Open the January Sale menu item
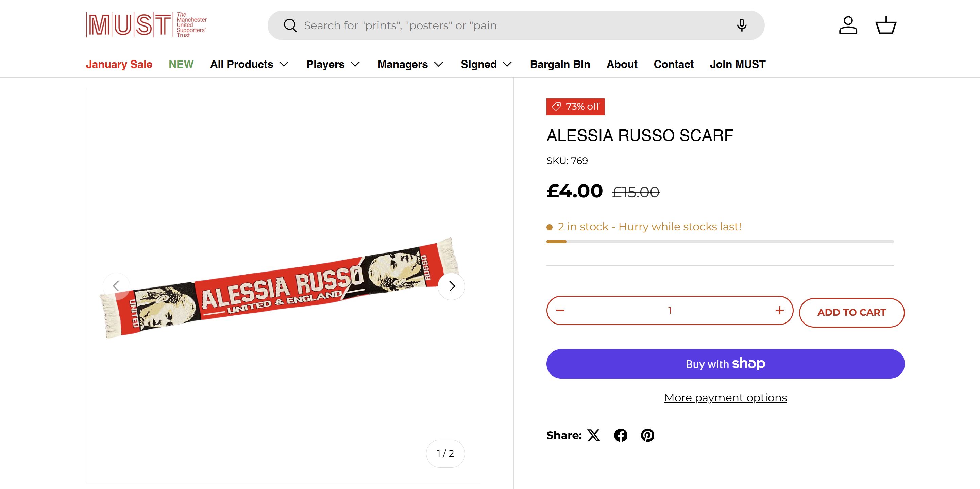 click(119, 64)
